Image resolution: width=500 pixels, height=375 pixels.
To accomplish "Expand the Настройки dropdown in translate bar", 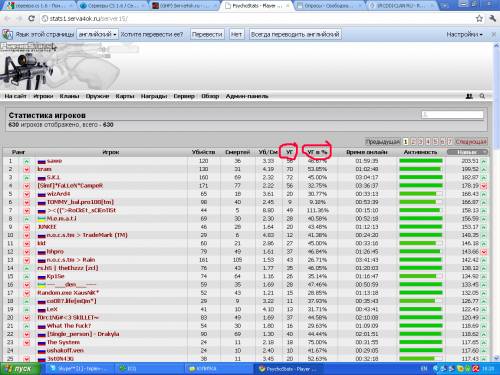I will (464, 34).
